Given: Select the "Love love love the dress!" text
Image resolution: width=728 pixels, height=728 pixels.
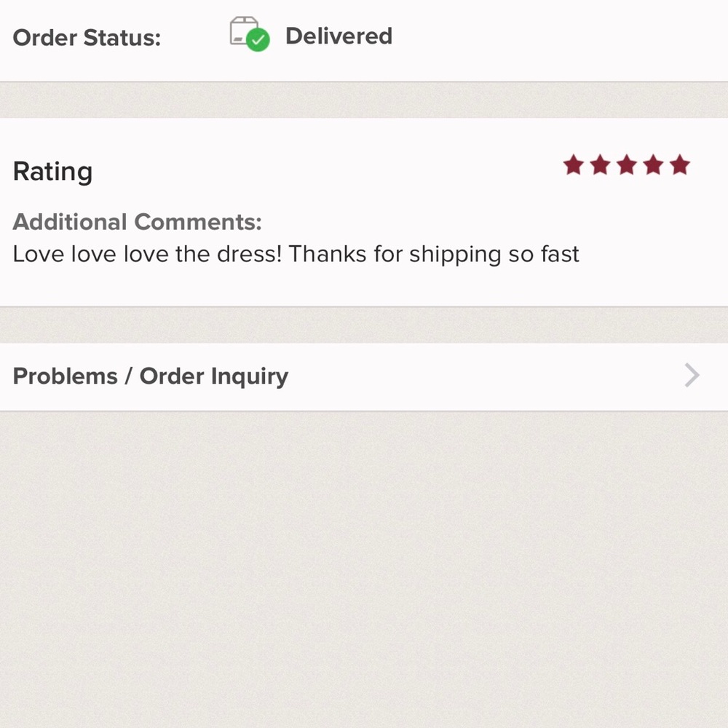Looking at the screenshot, I should click(x=147, y=254).
